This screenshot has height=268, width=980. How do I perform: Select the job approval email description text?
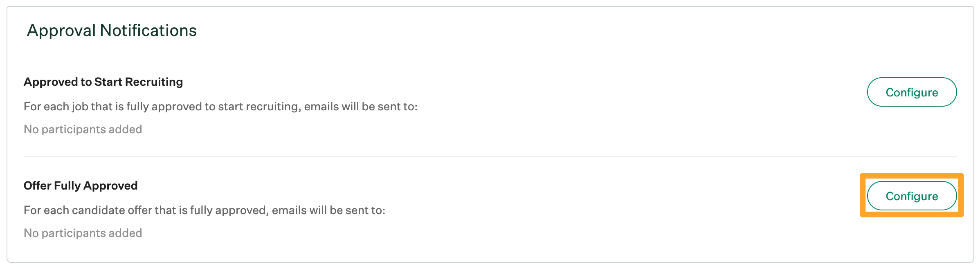pyautogui.click(x=221, y=106)
